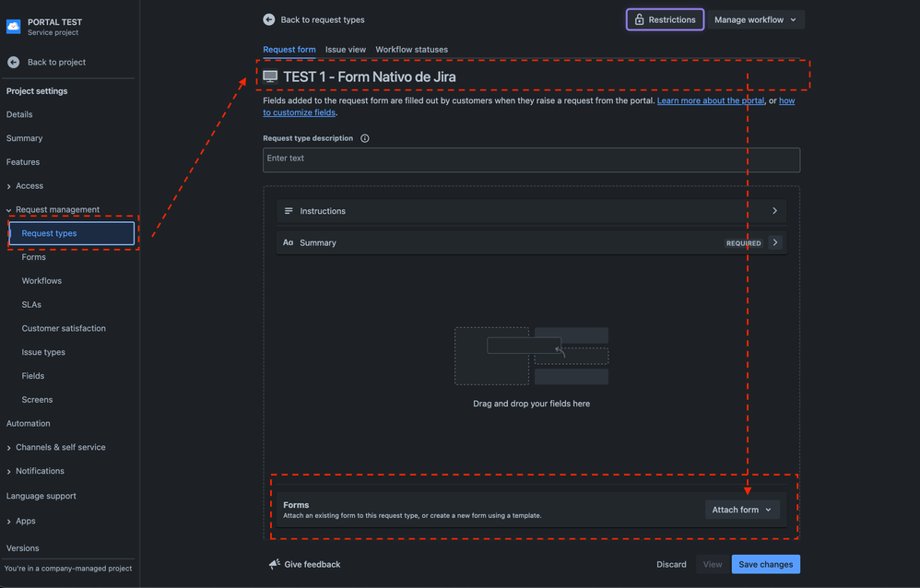Click the Give feedback button

coord(304,564)
